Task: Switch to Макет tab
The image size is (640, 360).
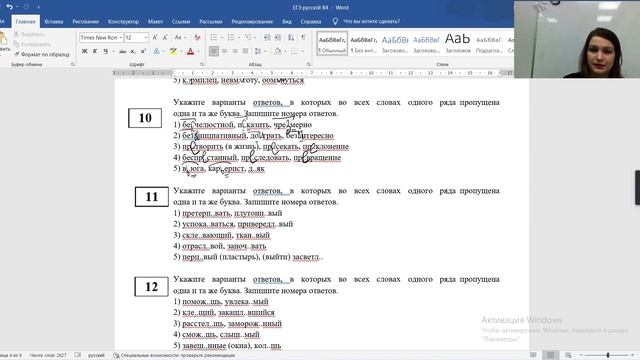Action: tap(155, 22)
